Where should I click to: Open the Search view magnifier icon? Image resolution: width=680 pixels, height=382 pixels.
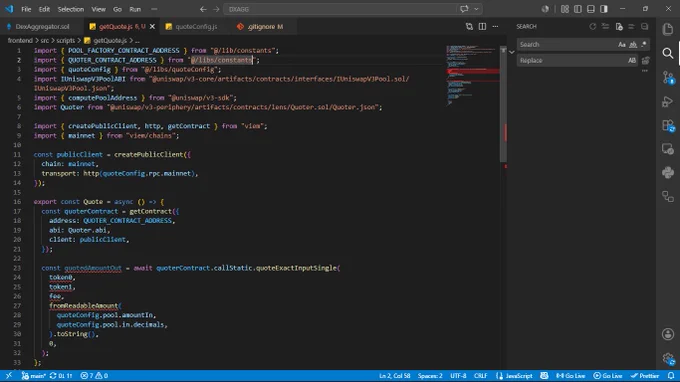tap(668, 53)
